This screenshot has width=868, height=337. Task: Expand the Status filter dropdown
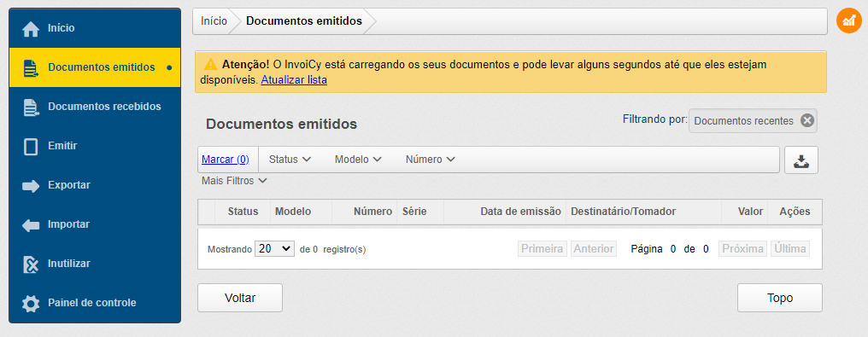click(290, 160)
